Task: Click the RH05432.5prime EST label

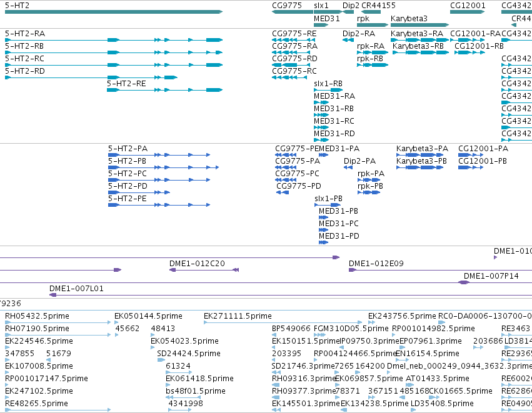Action: click(37, 316)
